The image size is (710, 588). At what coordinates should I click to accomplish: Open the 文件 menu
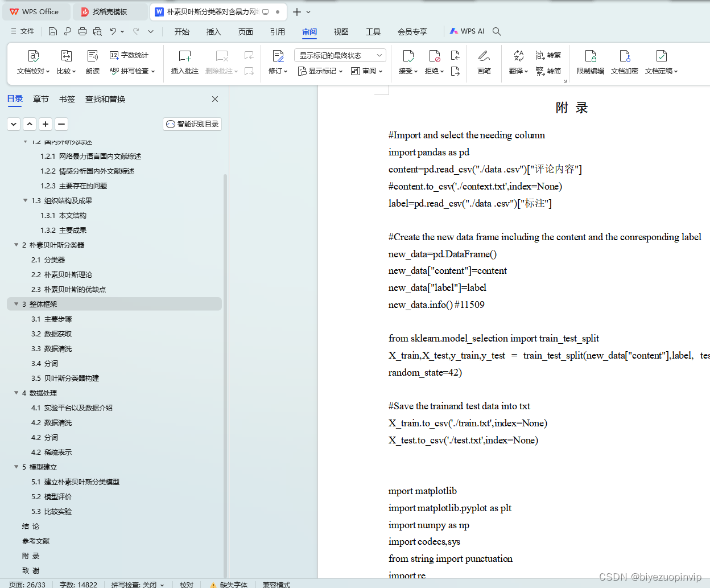[x=22, y=31]
